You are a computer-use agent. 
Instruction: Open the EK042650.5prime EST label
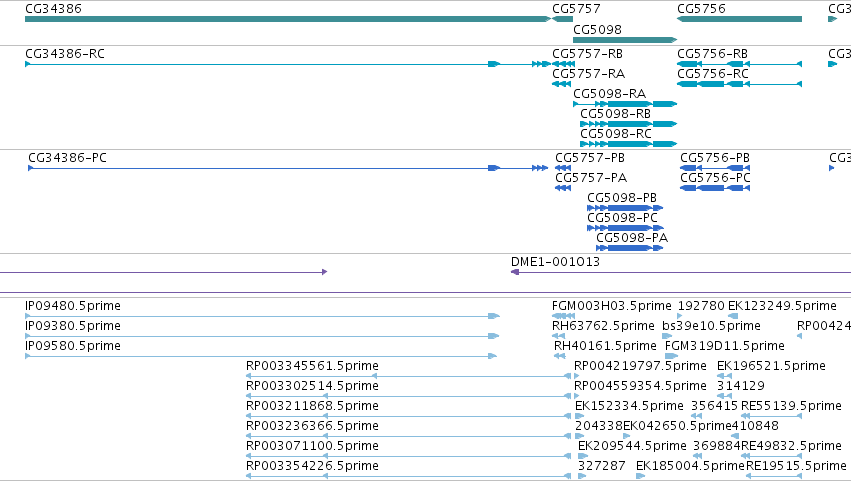677,427
